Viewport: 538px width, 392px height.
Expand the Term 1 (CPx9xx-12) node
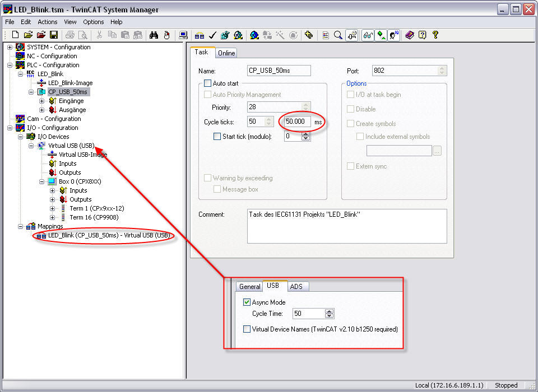pos(53,208)
